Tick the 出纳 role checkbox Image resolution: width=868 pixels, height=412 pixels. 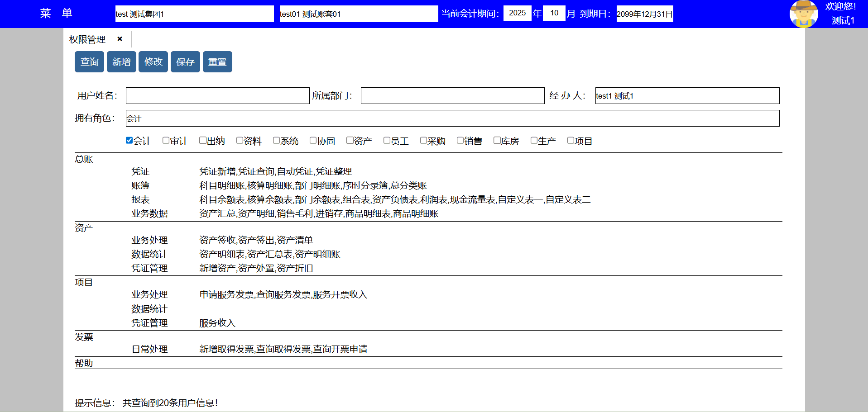203,141
